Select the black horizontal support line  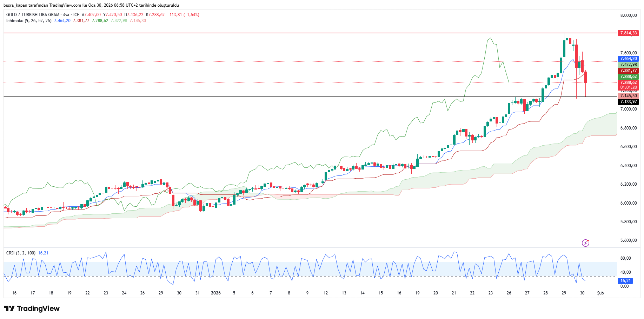coord(281,97)
